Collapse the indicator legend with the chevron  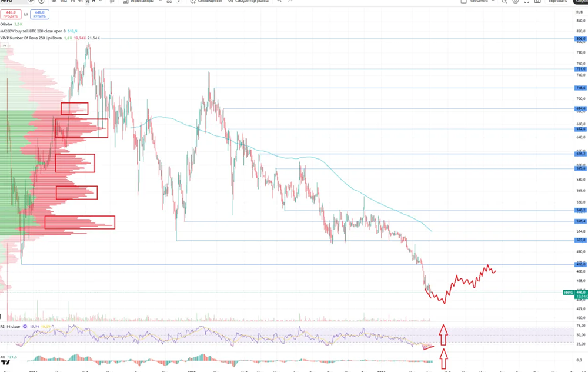click(x=5, y=45)
